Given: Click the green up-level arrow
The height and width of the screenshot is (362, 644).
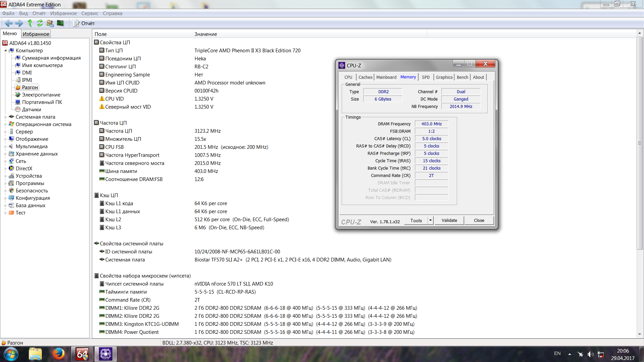Looking at the screenshot, I should [30, 23].
